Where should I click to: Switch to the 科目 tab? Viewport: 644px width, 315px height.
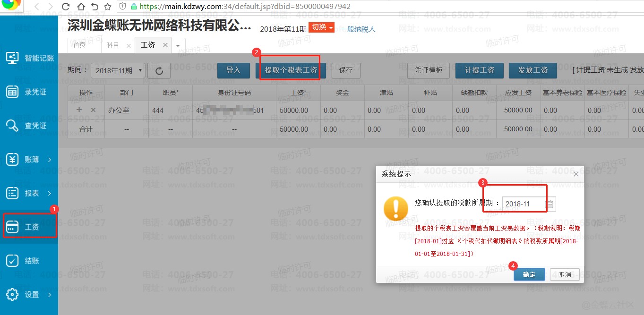pos(113,45)
